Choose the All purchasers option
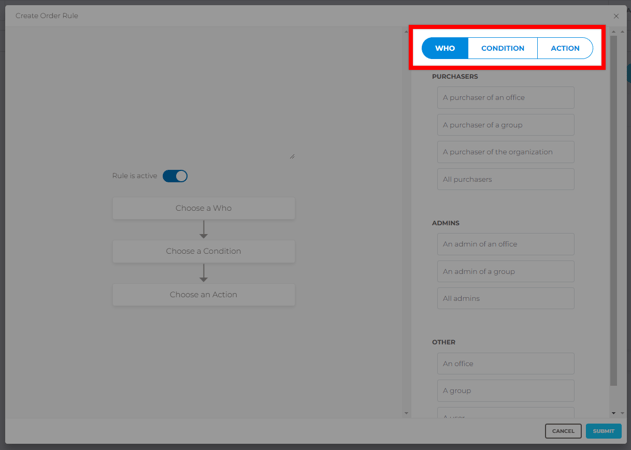This screenshot has height=450, width=631. click(505, 180)
